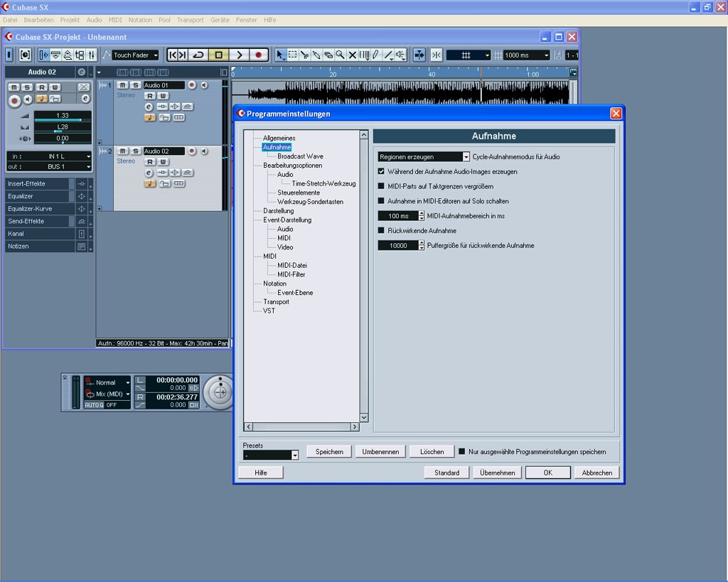This screenshot has height=582, width=728.
Task: Toggle the Snap button in toolbar
Action: (x=437, y=55)
